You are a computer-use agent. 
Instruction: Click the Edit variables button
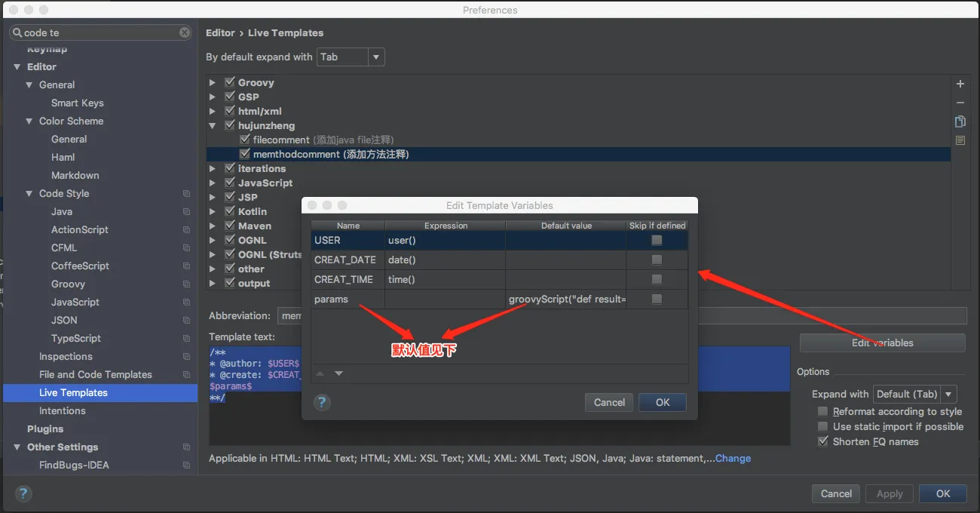click(x=882, y=343)
